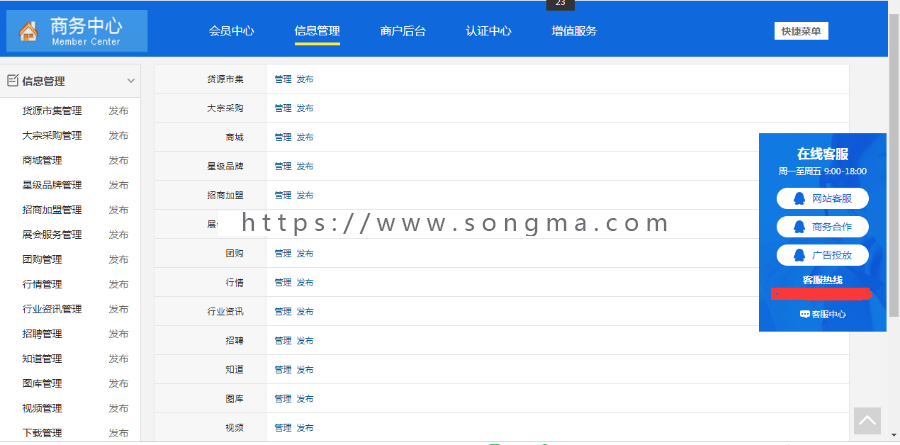Go to the 认证中心 tab

(x=488, y=31)
